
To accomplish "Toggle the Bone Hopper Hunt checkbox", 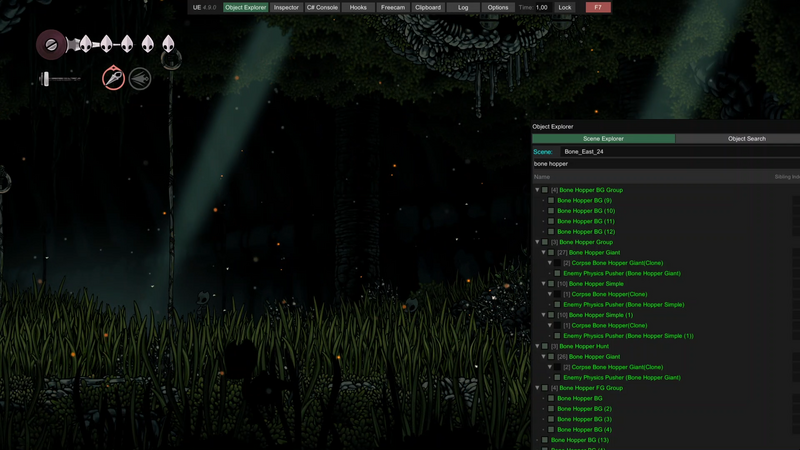I will coord(545,346).
